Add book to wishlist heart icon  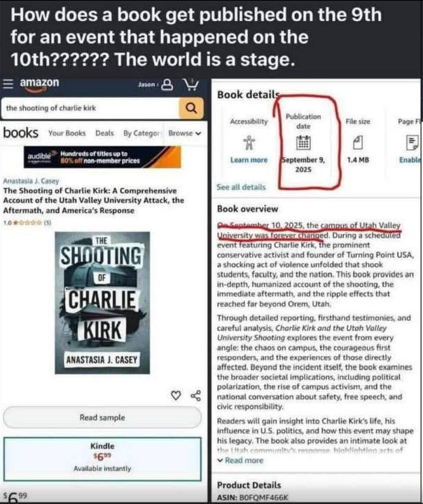[176, 395]
